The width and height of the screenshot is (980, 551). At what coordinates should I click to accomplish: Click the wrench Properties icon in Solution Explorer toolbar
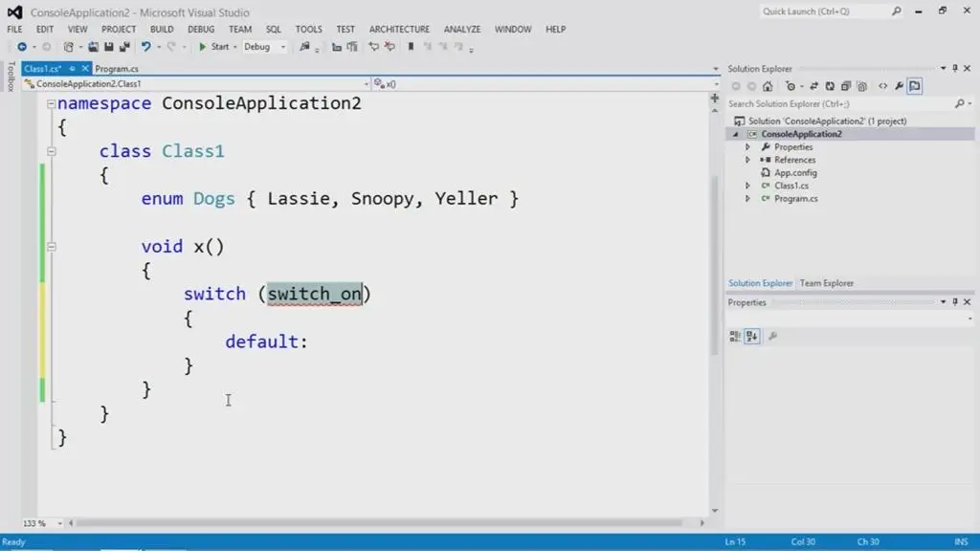[899, 86]
